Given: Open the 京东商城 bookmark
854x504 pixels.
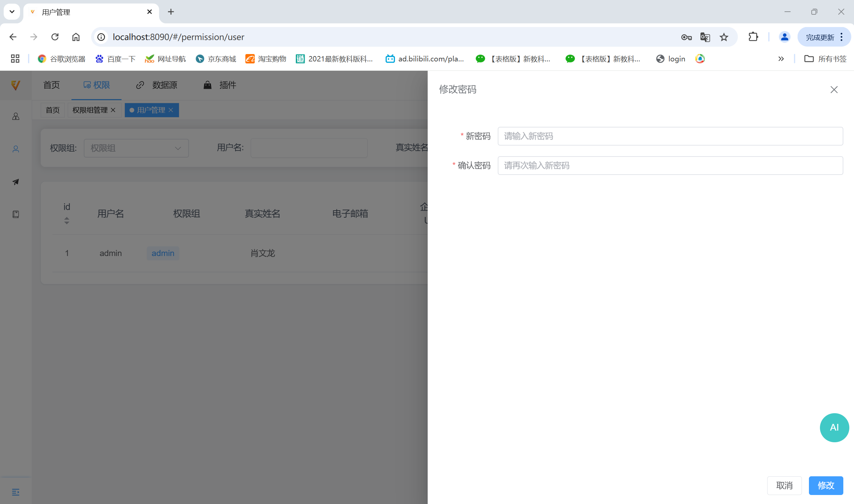Looking at the screenshot, I should pos(216,59).
